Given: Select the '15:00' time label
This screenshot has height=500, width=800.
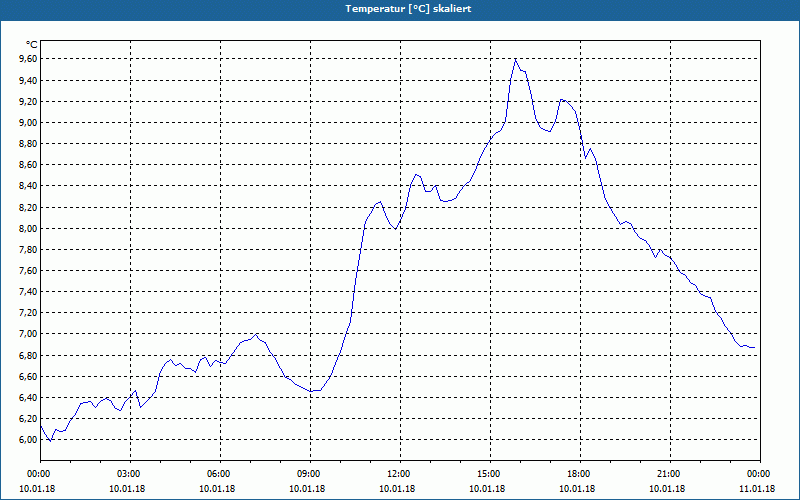Looking at the screenshot, I should tap(487, 474).
